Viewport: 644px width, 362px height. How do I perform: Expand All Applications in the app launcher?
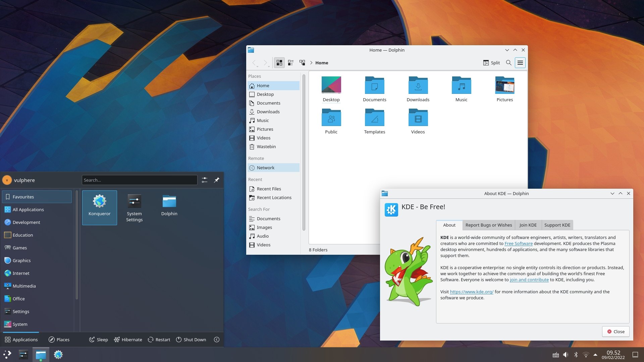pos(28,209)
